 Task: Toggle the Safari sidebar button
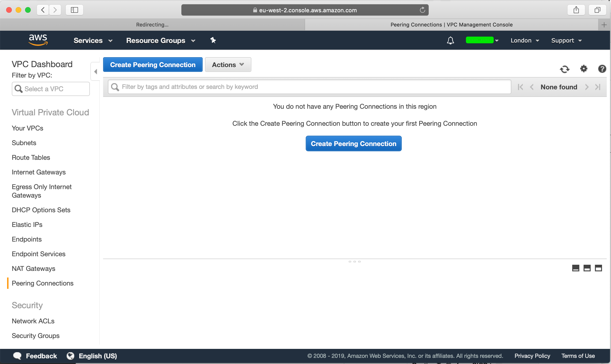coord(74,10)
